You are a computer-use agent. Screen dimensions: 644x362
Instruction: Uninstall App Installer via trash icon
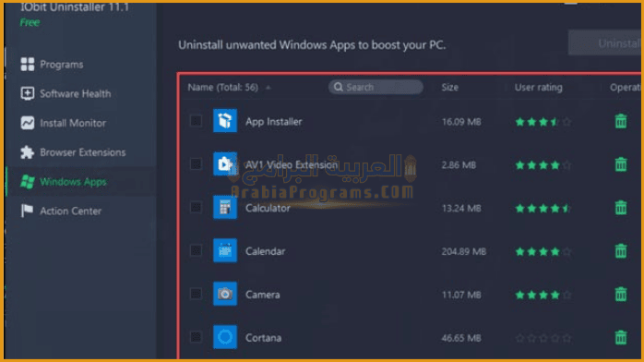(x=621, y=121)
